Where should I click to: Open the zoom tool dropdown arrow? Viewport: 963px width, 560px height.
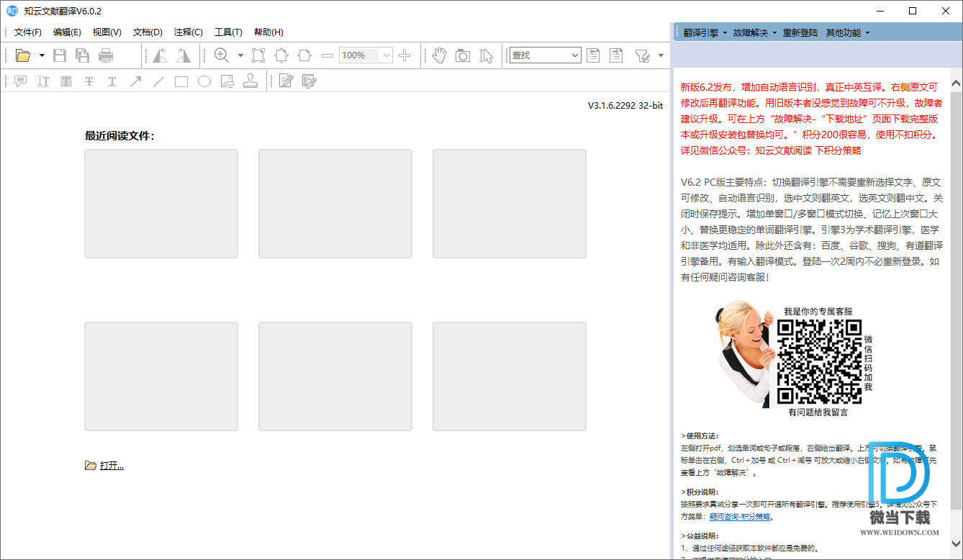click(240, 55)
